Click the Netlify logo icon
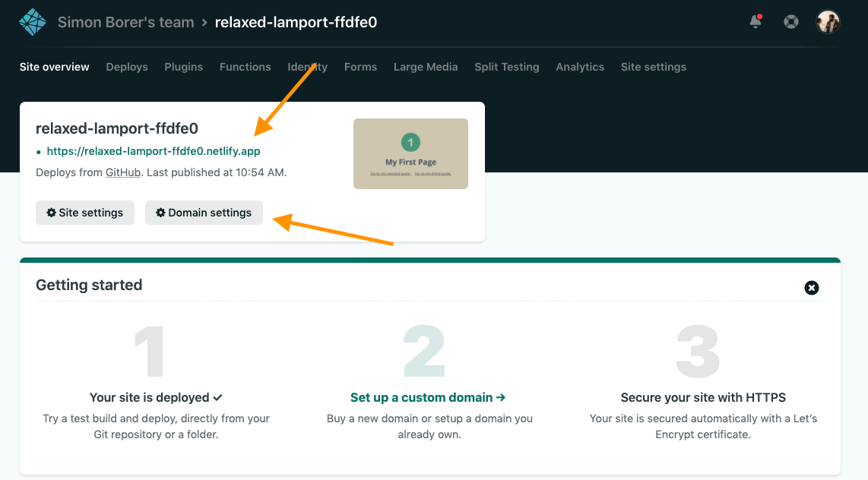Image resolution: width=868 pixels, height=480 pixels. tap(33, 22)
